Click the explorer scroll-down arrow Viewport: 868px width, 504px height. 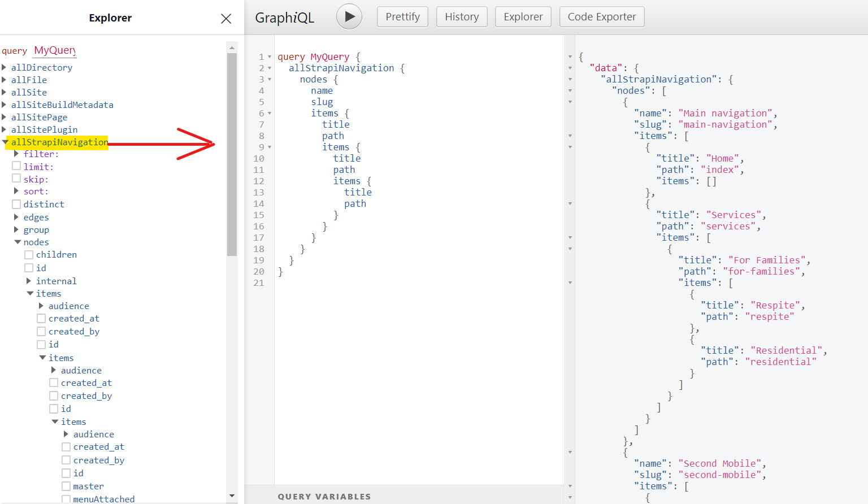[232, 496]
